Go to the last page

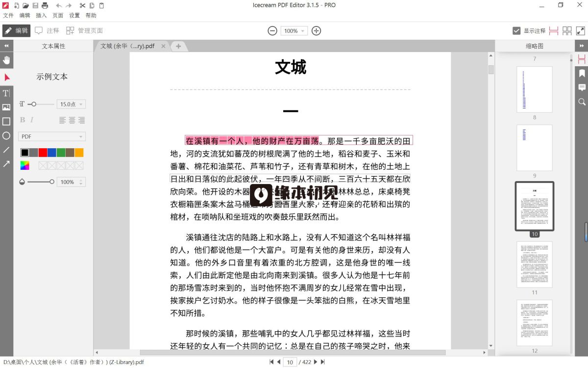pyautogui.click(x=323, y=362)
